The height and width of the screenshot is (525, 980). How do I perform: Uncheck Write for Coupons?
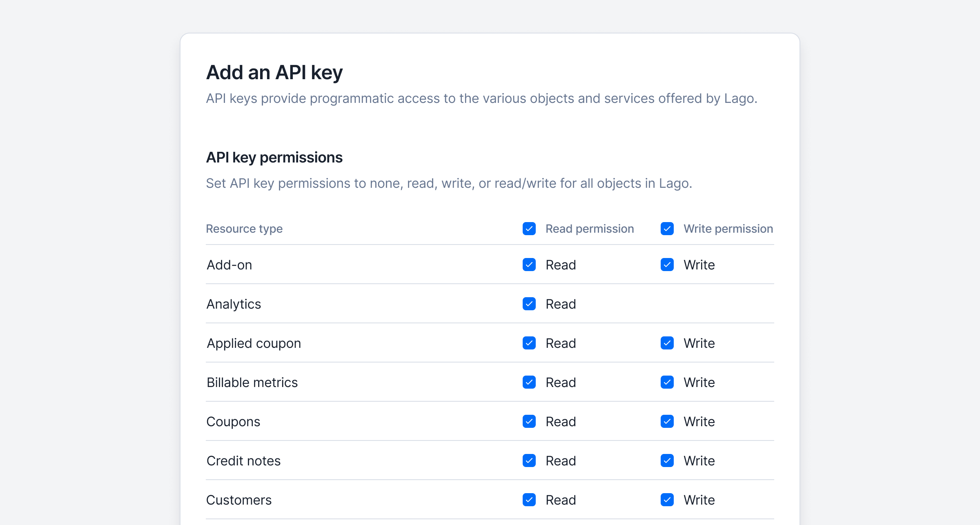coord(667,421)
